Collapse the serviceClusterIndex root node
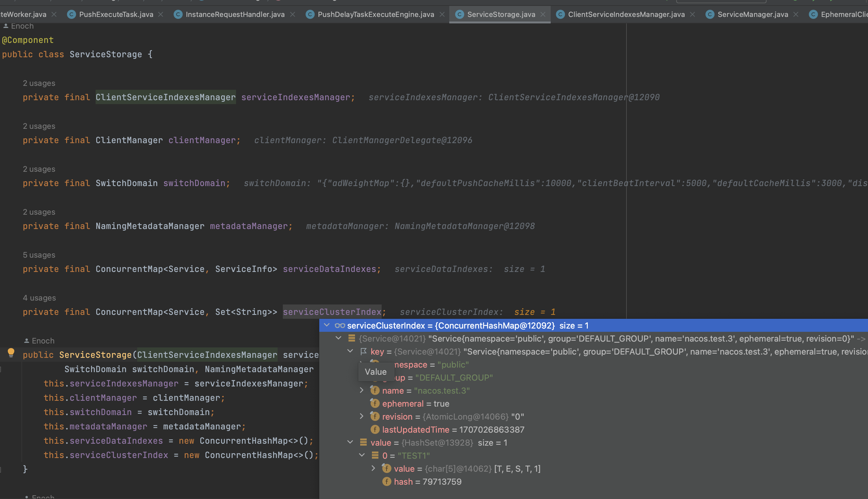This screenshot has height=499, width=868. [x=327, y=325]
